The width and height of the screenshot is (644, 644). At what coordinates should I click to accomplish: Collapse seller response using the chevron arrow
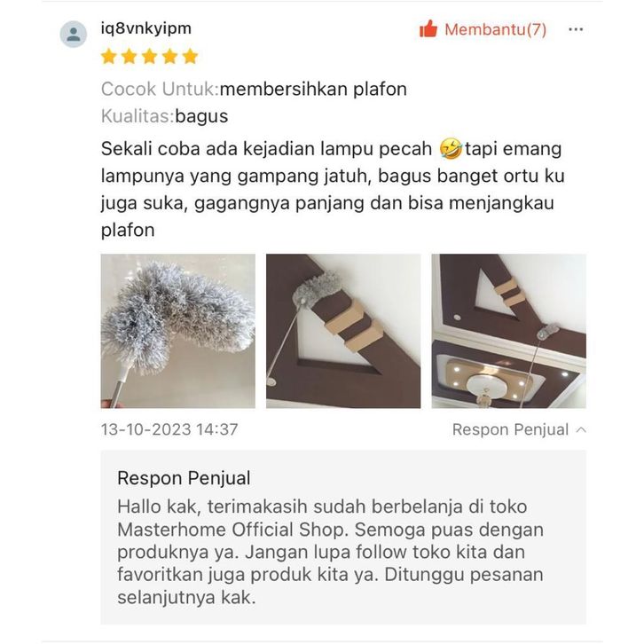581,429
